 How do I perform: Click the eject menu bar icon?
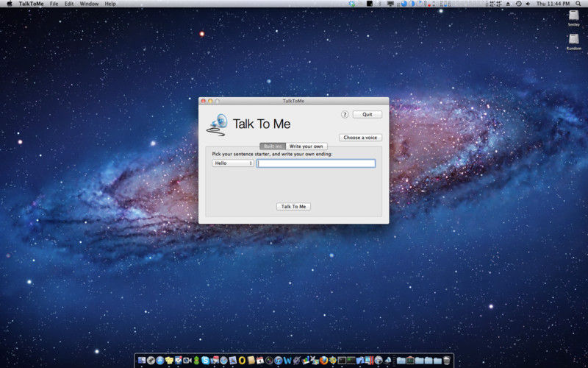pos(508,4)
